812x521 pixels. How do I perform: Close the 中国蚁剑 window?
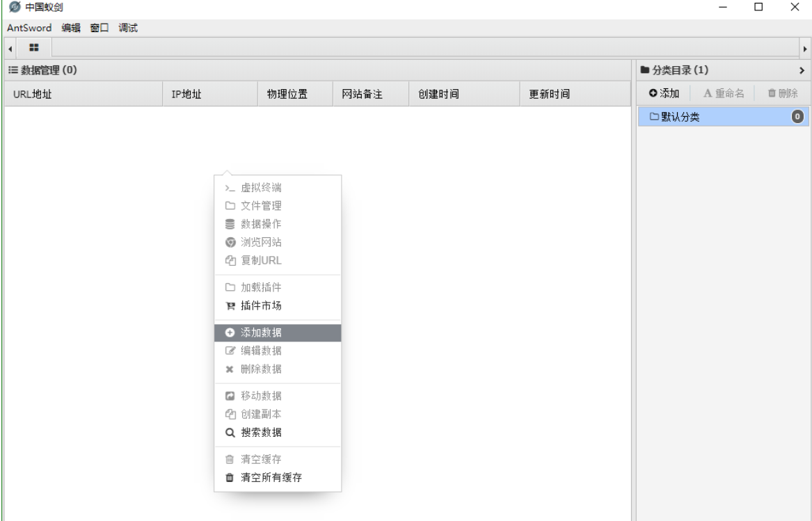point(795,7)
